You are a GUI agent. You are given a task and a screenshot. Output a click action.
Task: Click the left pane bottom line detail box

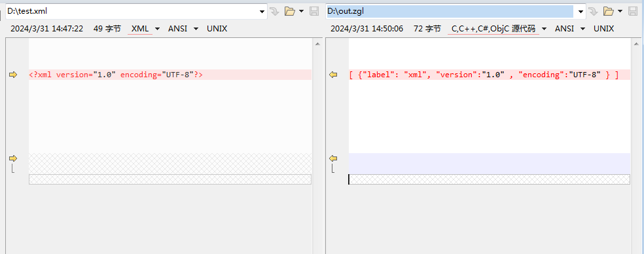pyautogui.click(x=170, y=179)
